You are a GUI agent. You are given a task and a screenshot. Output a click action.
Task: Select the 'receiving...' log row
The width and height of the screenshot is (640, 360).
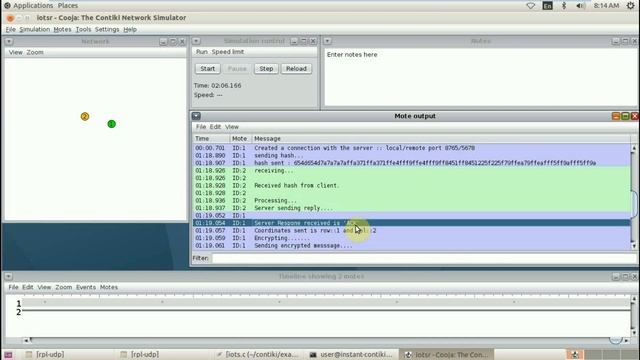(411, 171)
